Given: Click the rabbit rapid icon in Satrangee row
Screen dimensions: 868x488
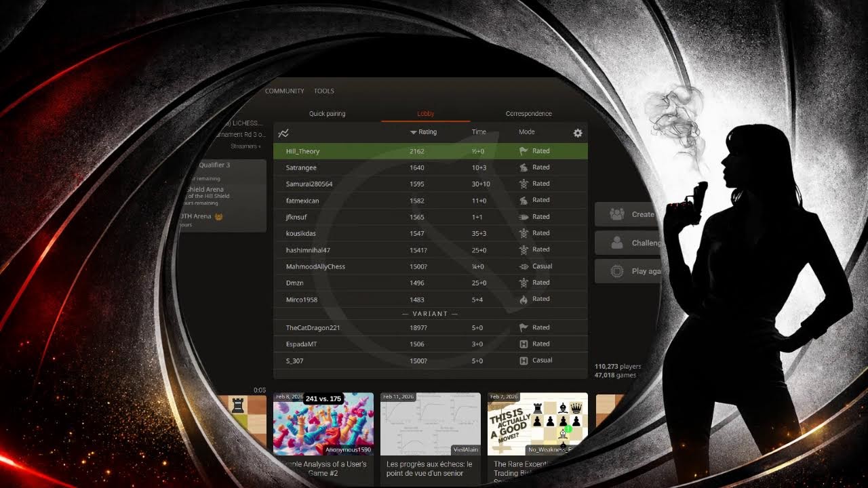Looking at the screenshot, I should click(524, 167).
